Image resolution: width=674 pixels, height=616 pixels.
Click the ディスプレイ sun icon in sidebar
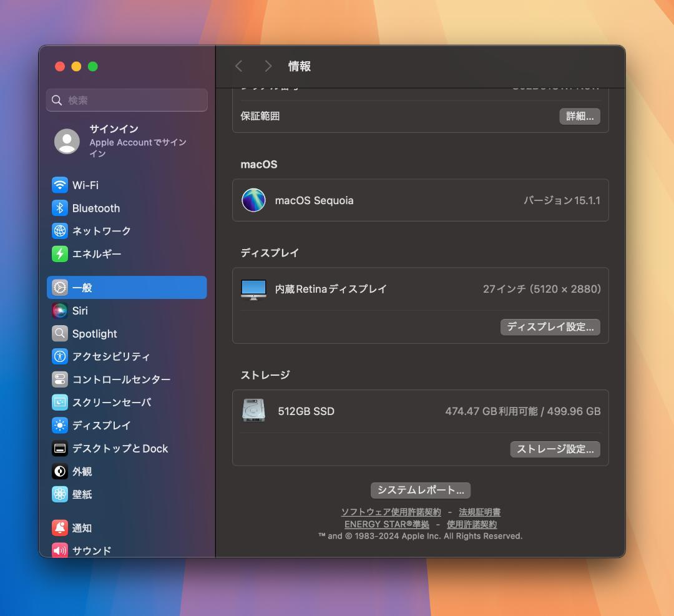(x=60, y=426)
